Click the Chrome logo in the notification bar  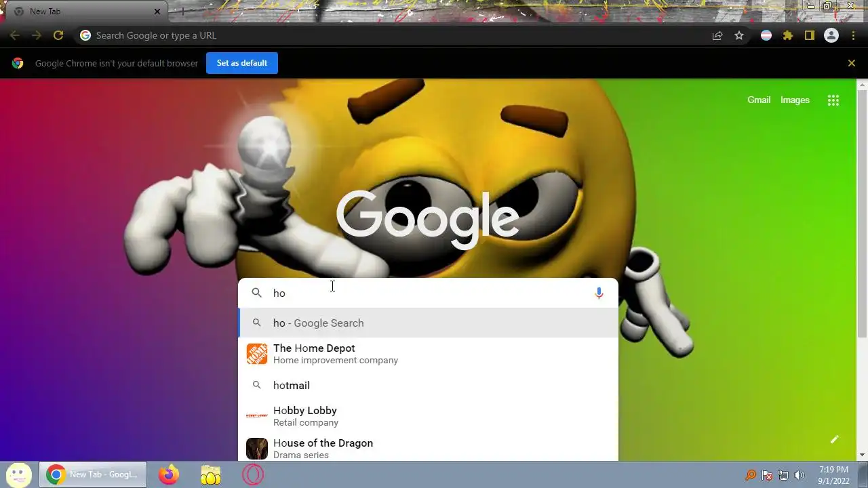18,63
